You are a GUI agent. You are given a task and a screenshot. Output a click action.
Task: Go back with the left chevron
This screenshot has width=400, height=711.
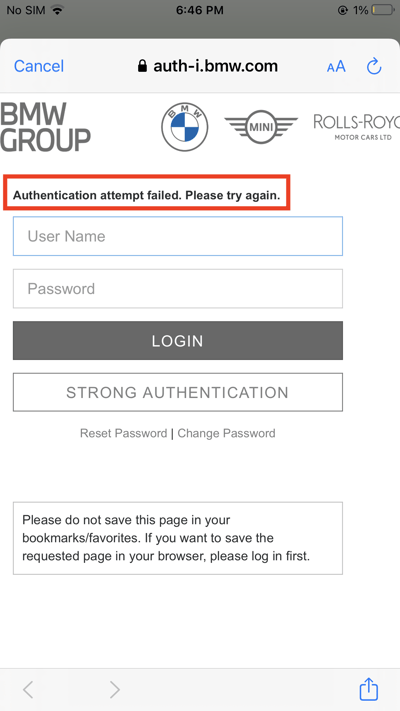click(x=28, y=690)
